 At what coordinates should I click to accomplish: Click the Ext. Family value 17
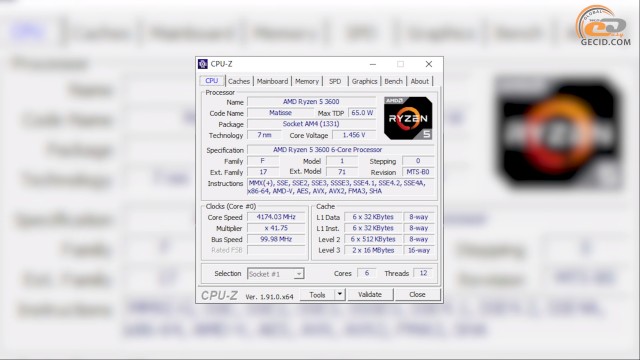[x=263, y=172]
